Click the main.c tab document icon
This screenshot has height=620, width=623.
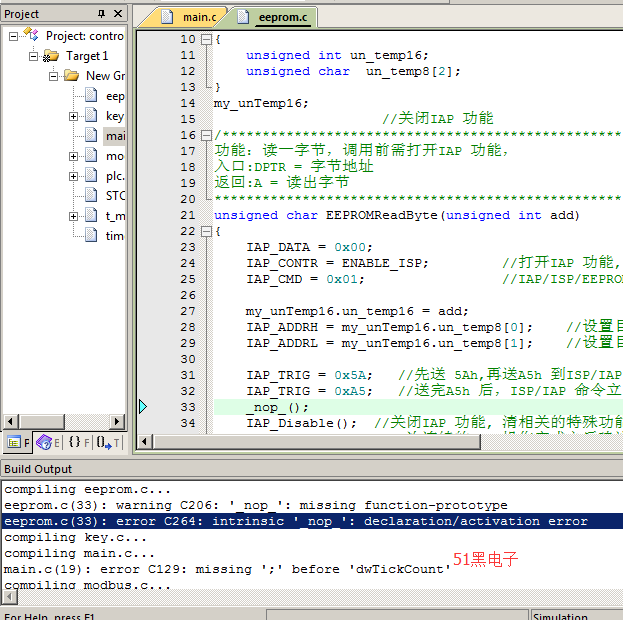click(x=167, y=17)
